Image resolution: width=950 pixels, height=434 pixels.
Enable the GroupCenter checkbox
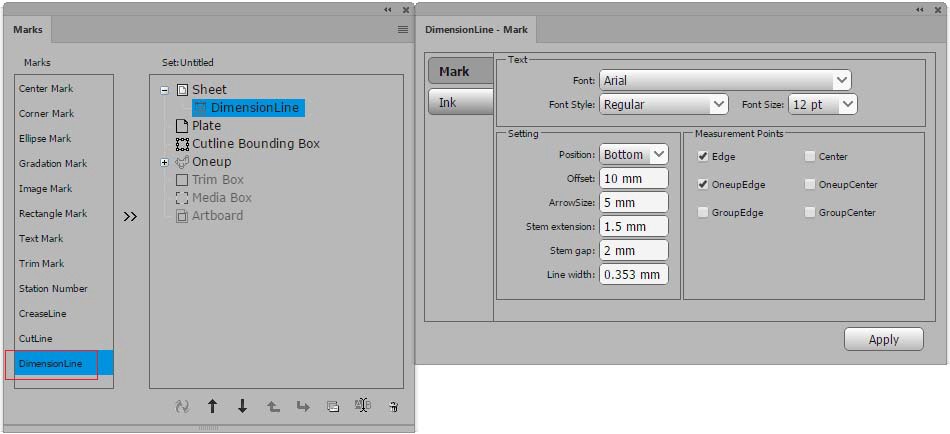pyautogui.click(x=810, y=213)
